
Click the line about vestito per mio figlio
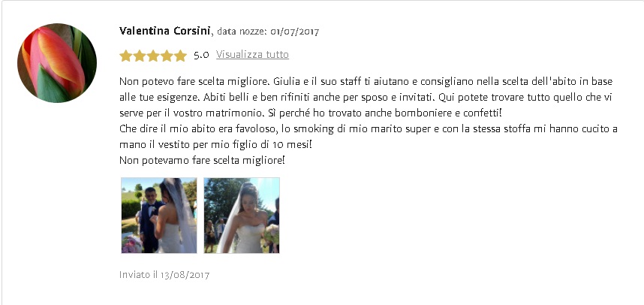[x=215, y=145]
